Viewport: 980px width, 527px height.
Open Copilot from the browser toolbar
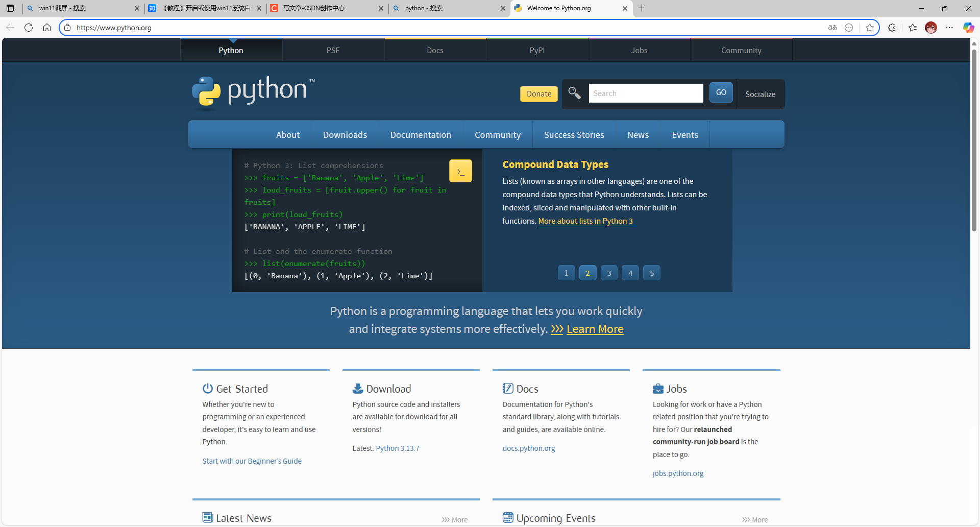click(x=968, y=28)
